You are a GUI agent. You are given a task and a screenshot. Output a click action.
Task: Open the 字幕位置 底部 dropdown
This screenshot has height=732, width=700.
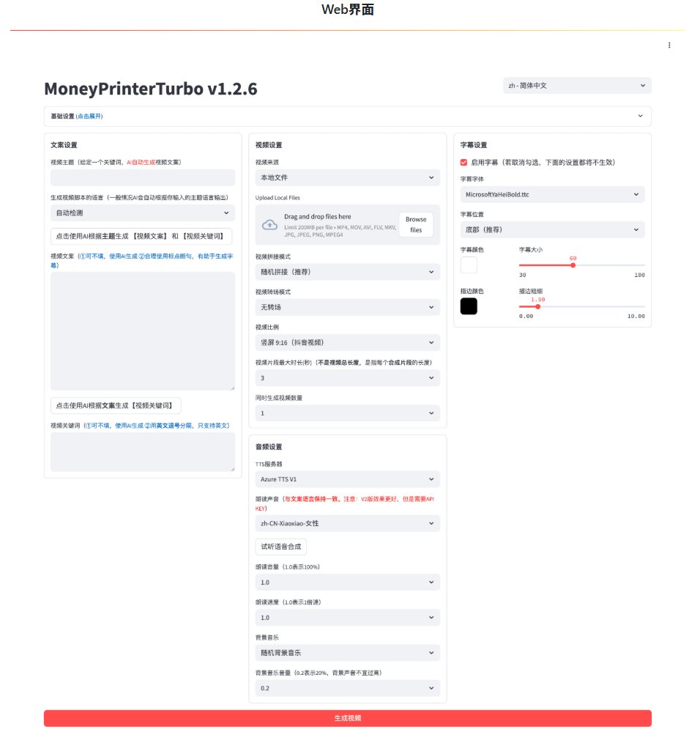pyautogui.click(x=552, y=229)
